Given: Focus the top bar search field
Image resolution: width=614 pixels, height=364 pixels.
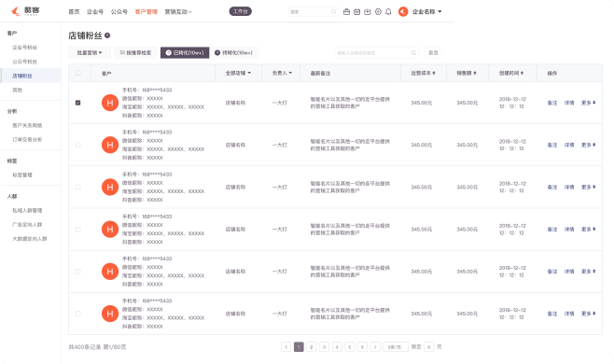Looking at the screenshot, I should (314, 12).
